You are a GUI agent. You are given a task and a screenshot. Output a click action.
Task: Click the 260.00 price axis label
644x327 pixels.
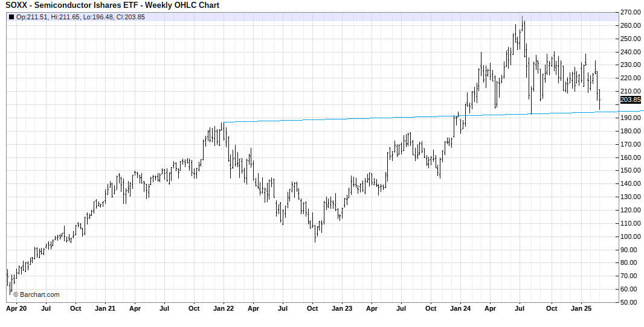click(x=631, y=26)
